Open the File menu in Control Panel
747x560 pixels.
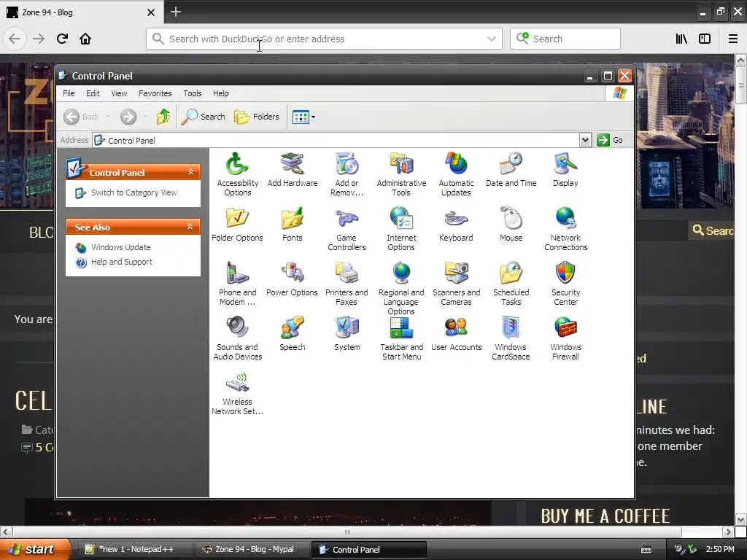tap(69, 93)
